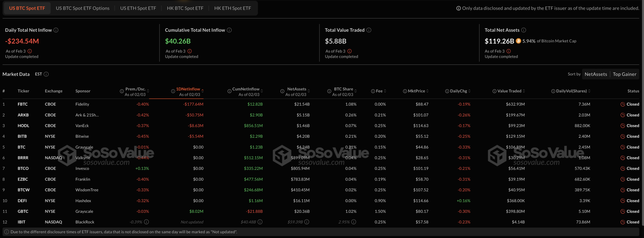Screen dimensions: 644x238
Task: Sort table by NetAssets column arrows
Action: tap(309, 91)
